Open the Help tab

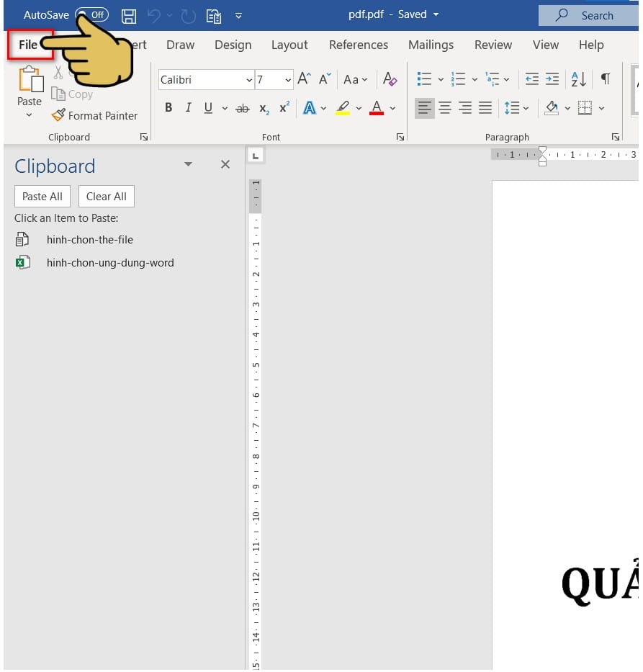click(591, 45)
